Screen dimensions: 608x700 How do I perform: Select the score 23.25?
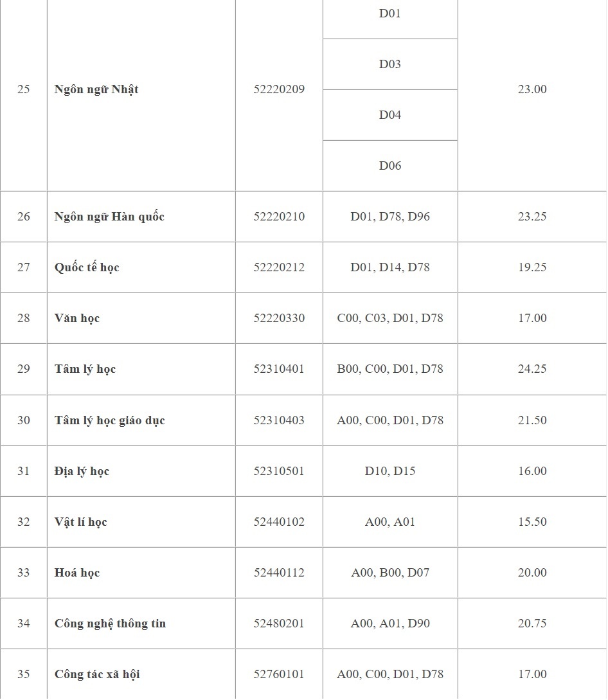[x=532, y=217]
